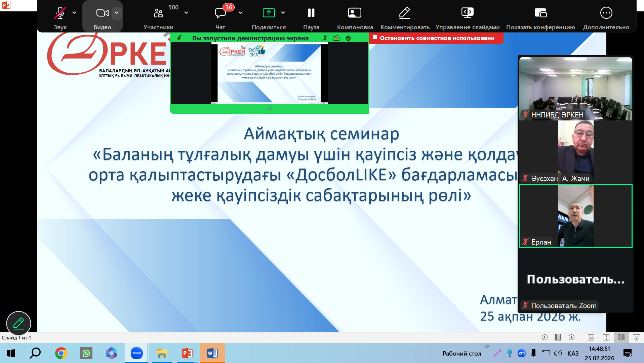The height and width of the screenshot is (363, 644).
Task: Open WhatsApp from taskbar
Action: (86, 353)
